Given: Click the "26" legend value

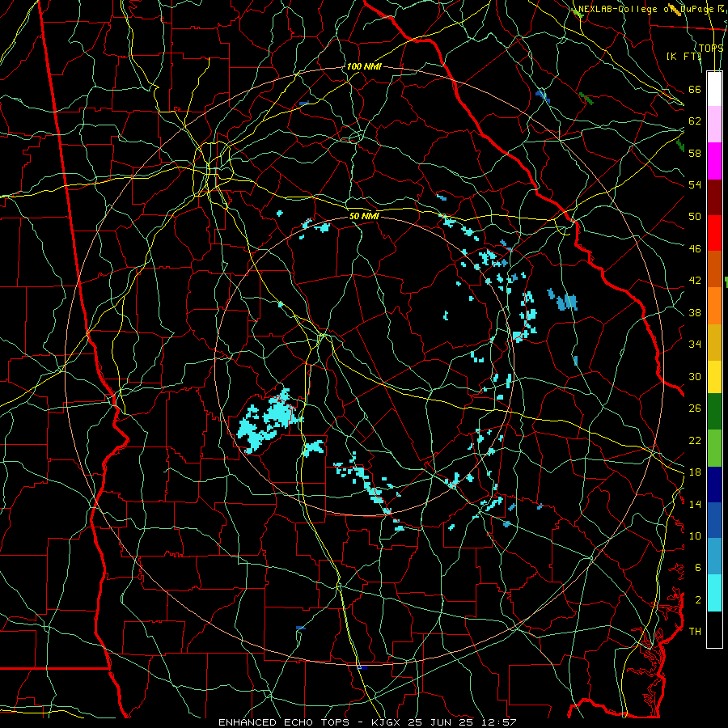Looking at the screenshot, I should coord(695,408).
